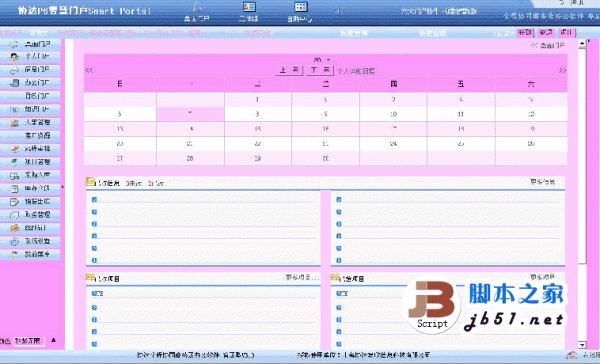This screenshot has height=364, width=600.
Task: Click the 日 weekday column header
Action: tap(120, 84)
